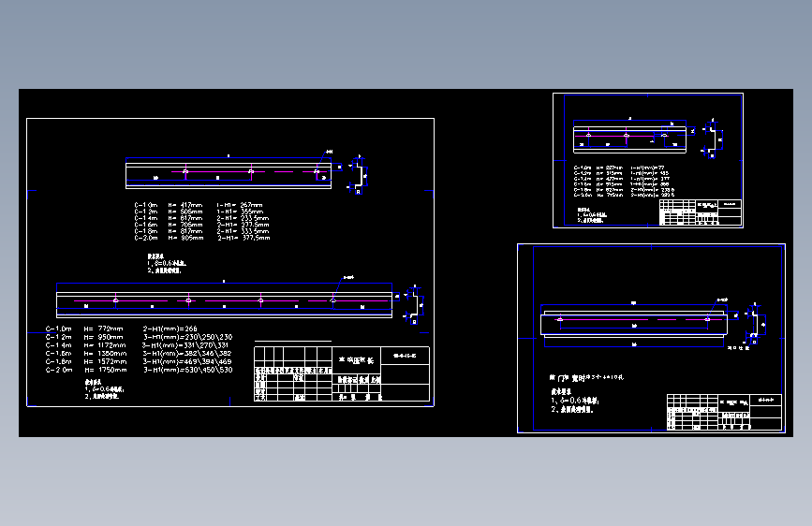Screen dimensions: 812x526
Task: Click the "H= 1750mm" value
Action: 105,371
